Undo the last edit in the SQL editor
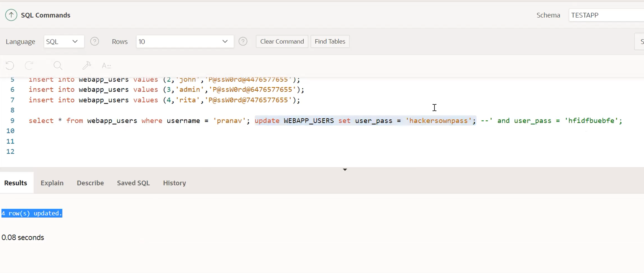644x273 pixels. pos(10,66)
